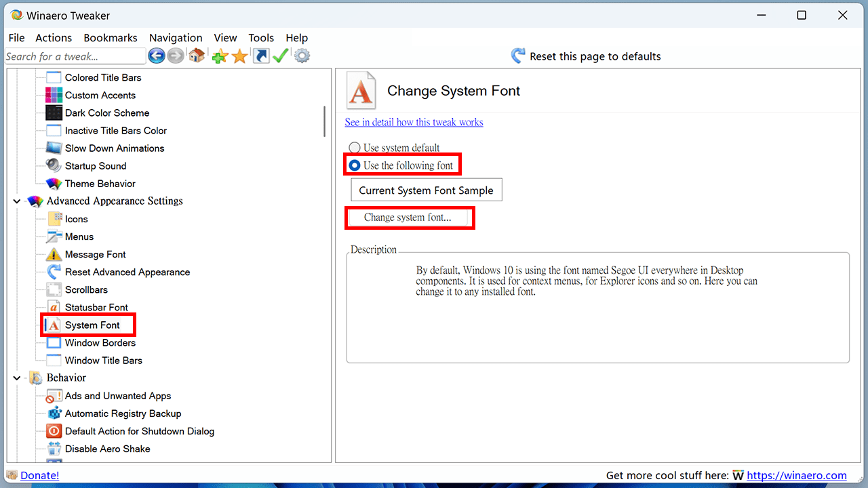Image resolution: width=868 pixels, height=488 pixels.
Task: Click the Search for a tweak field
Action: 75,56
